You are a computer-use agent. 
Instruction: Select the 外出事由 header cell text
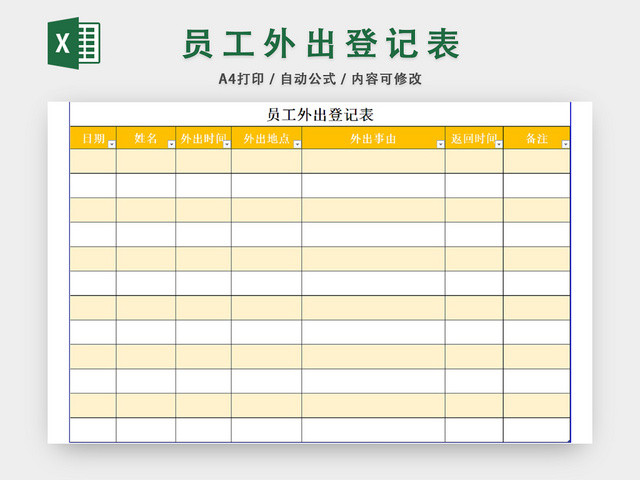point(373,138)
